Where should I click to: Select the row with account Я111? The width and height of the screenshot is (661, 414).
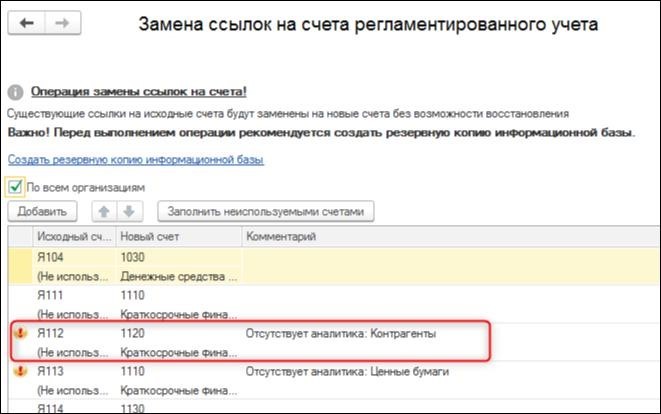(51, 298)
